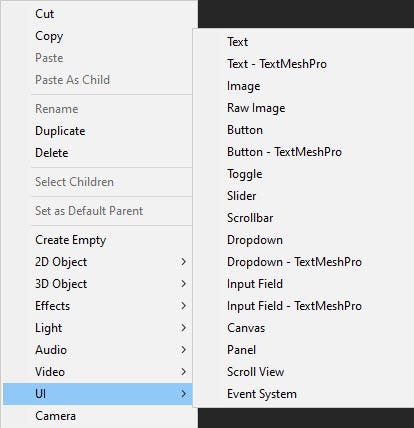The width and height of the screenshot is (414, 428).
Task: Add a Panel UI element
Action: coord(241,350)
